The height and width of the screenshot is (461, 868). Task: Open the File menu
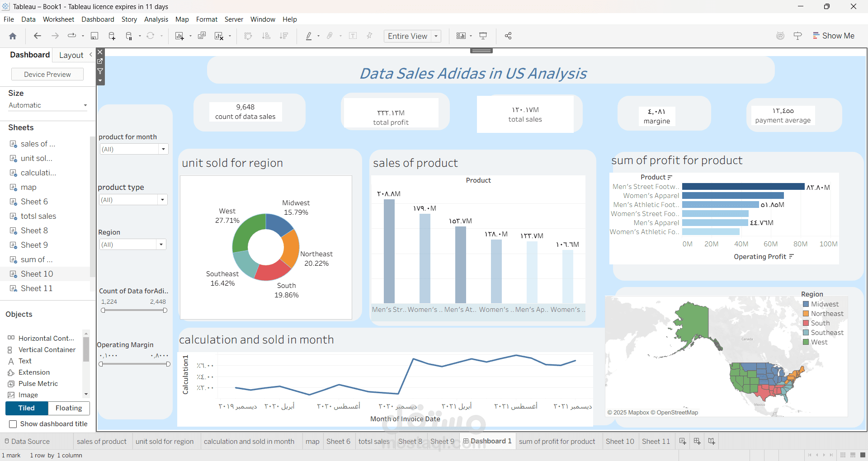click(x=9, y=19)
